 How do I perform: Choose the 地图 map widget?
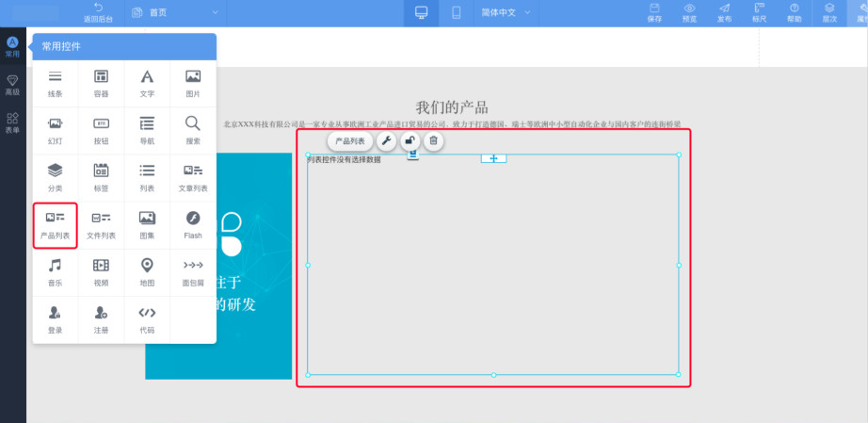(147, 271)
